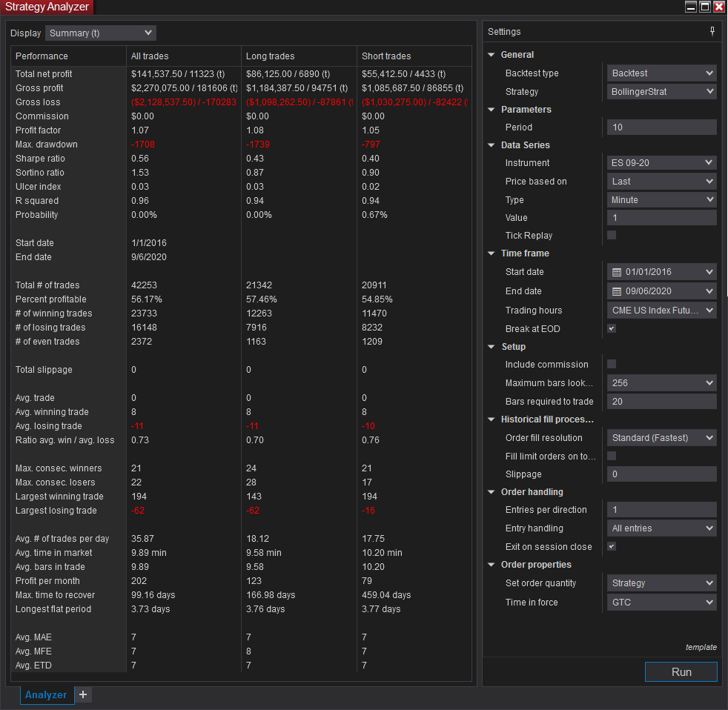
Task: Uncheck Exit on session close
Action: tap(612, 547)
